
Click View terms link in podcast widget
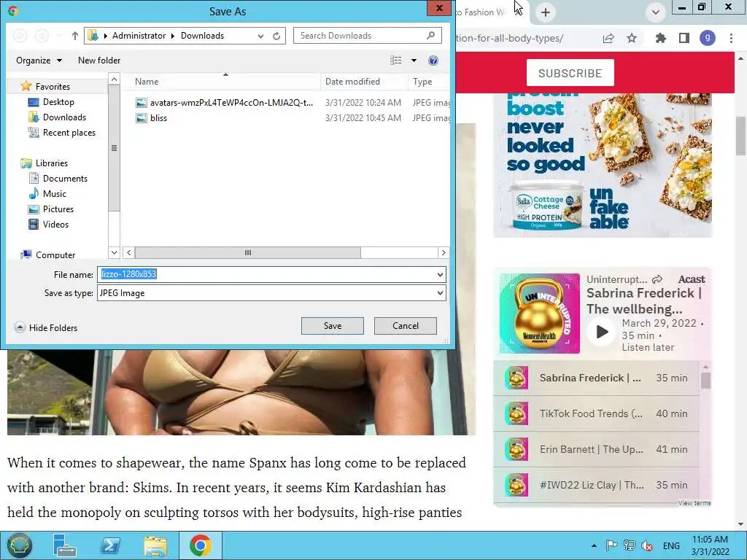click(x=694, y=503)
